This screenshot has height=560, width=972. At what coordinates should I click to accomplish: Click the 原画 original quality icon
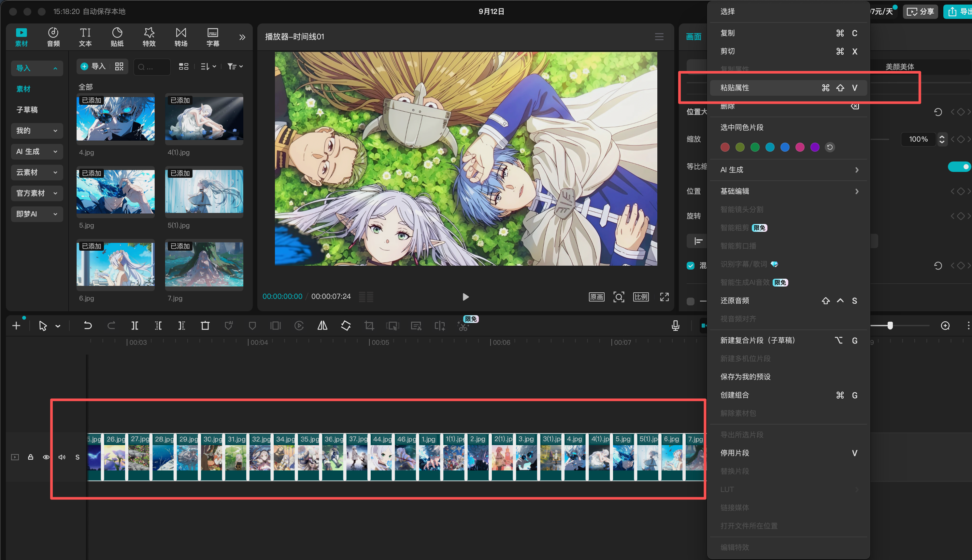[x=596, y=297]
